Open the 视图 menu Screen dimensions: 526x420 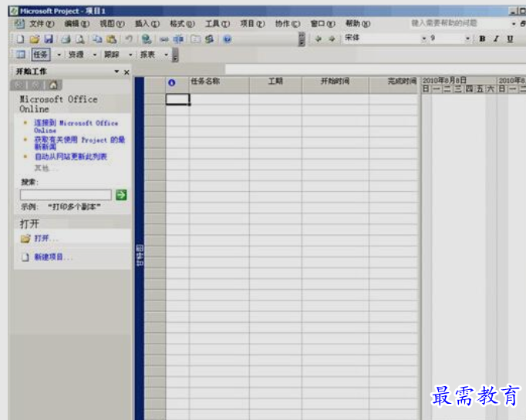click(112, 24)
